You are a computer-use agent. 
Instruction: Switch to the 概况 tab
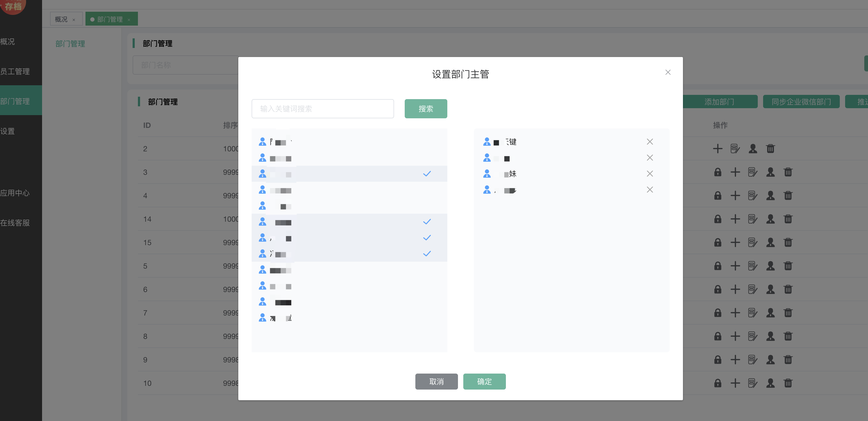click(x=61, y=19)
